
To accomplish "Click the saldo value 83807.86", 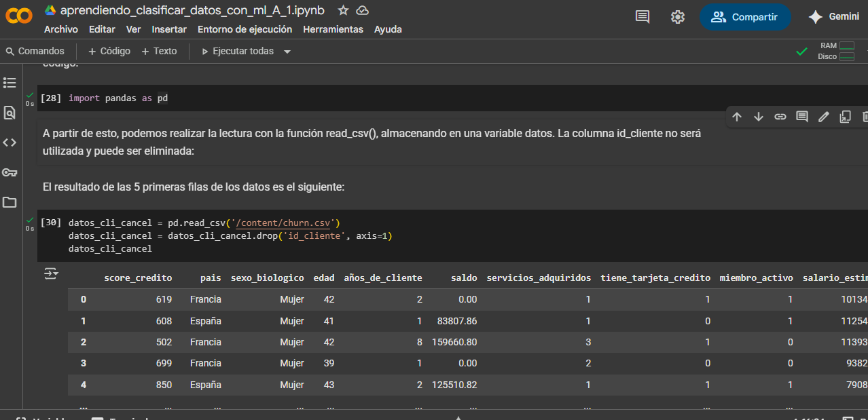I will click(x=457, y=321).
